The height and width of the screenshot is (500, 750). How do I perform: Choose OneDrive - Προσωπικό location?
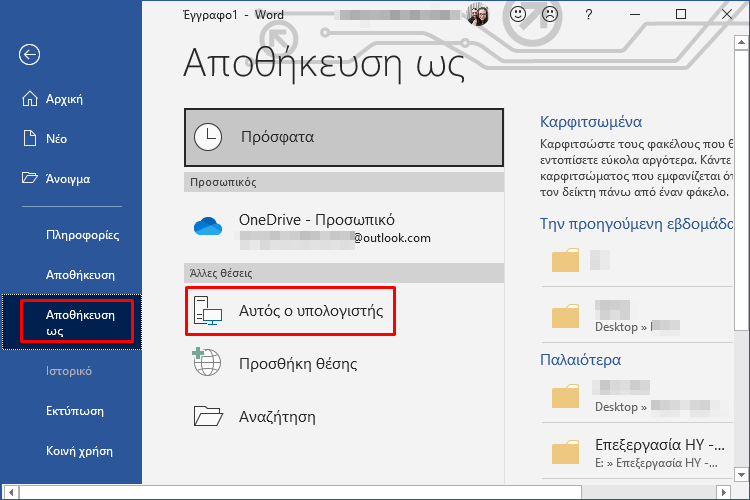coord(344,227)
